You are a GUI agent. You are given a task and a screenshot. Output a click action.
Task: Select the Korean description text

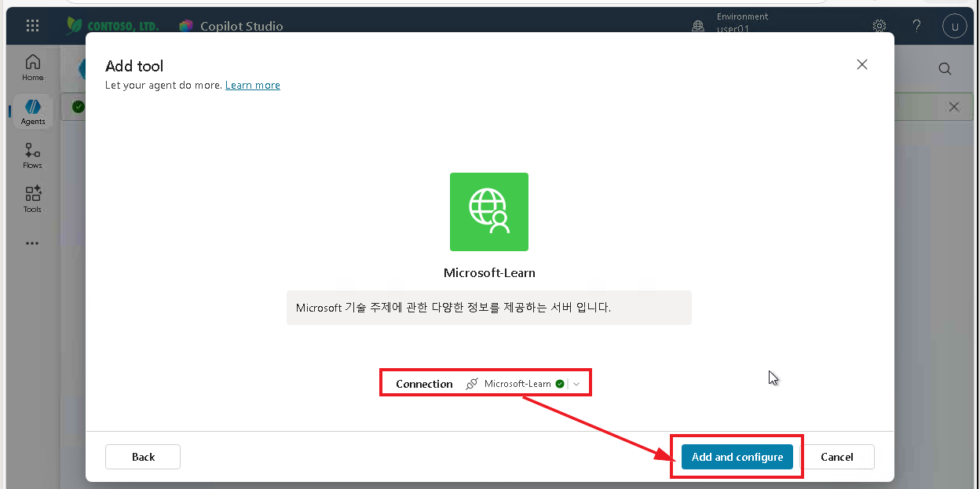pyautogui.click(x=453, y=308)
